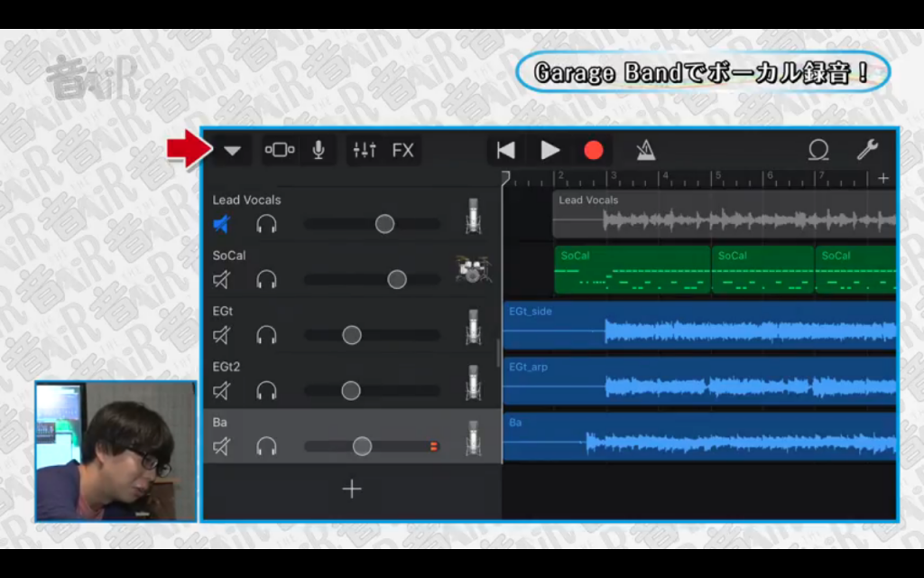The image size is (924, 578).
Task: Unmute the Lead Vocals track
Action: (x=221, y=224)
